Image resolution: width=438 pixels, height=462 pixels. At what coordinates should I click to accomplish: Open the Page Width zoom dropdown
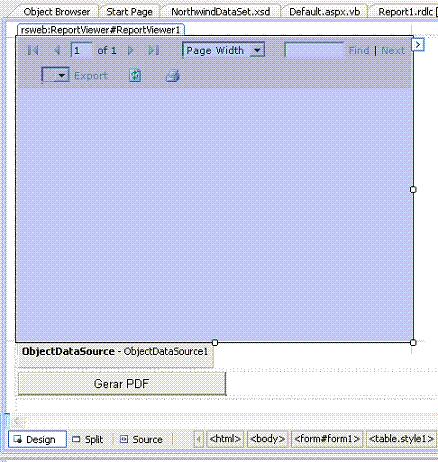point(224,50)
